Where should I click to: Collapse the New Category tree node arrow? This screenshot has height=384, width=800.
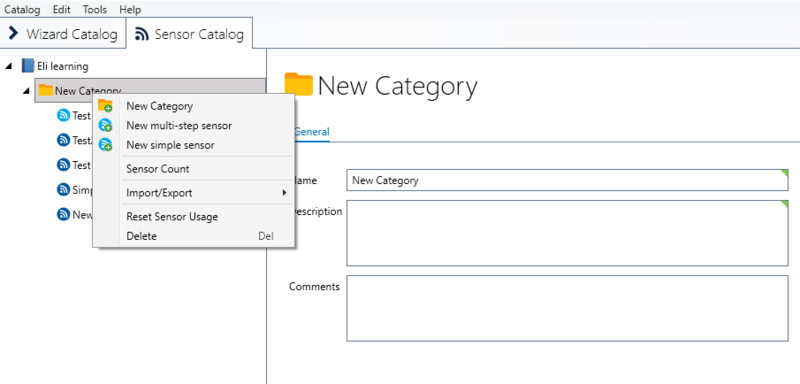[27, 91]
